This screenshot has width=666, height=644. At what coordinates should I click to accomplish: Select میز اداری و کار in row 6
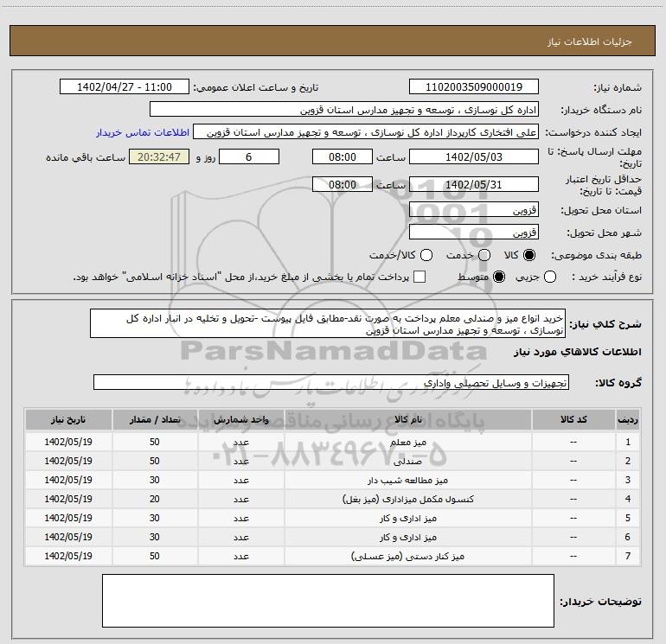pyautogui.click(x=407, y=538)
